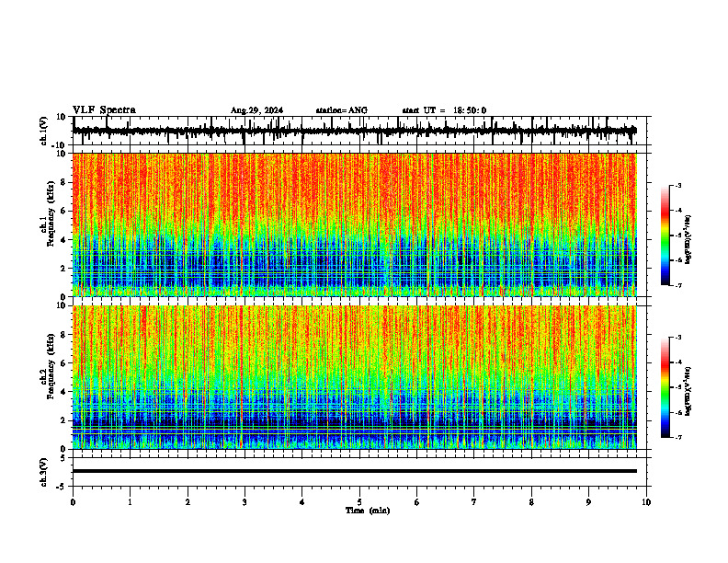
Task: Click the time axis tick label "7"
Action: (x=474, y=502)
